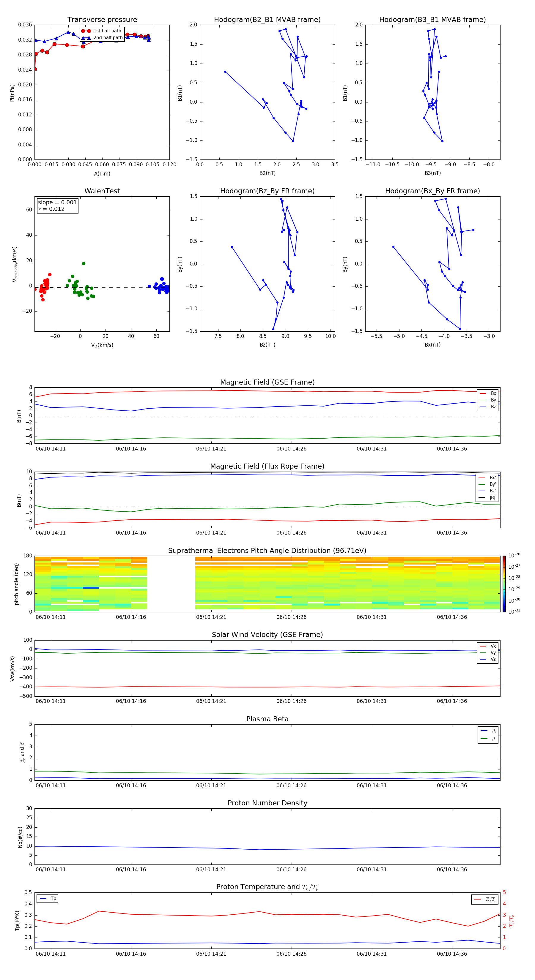Click the lowest red circle in Transverse pressure

(x=35, y=69)
